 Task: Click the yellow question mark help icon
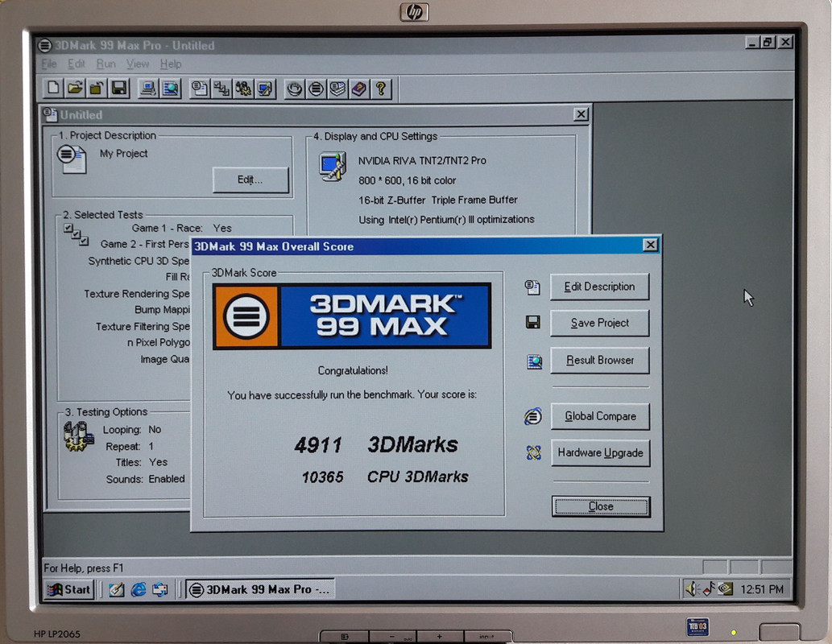tap(380, 89)
